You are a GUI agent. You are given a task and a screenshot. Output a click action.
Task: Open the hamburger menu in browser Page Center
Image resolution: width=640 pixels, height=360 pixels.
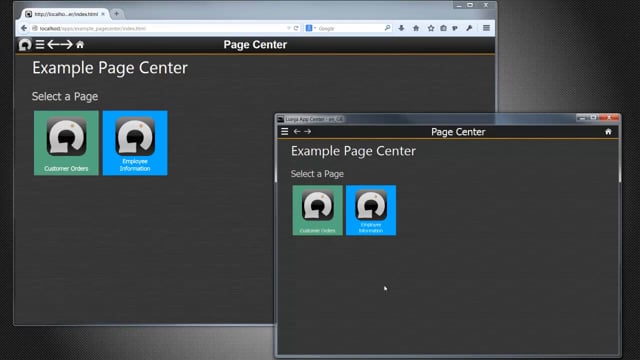40,44
